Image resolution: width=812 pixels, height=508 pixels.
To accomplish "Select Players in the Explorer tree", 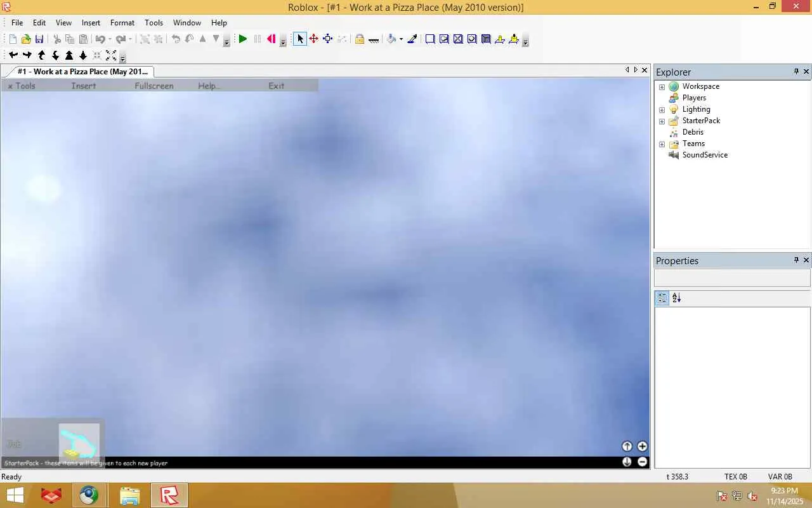I will [x=694, y=98].
